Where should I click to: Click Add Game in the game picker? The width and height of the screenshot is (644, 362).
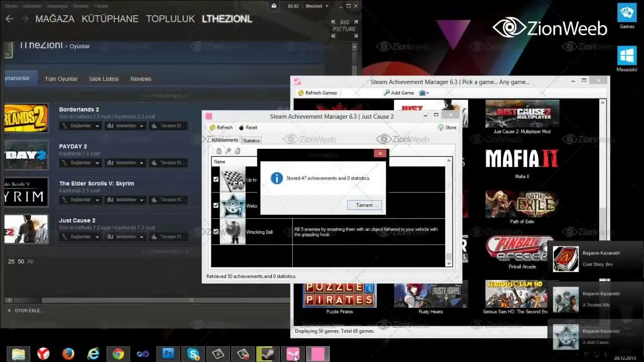[398, 93]
